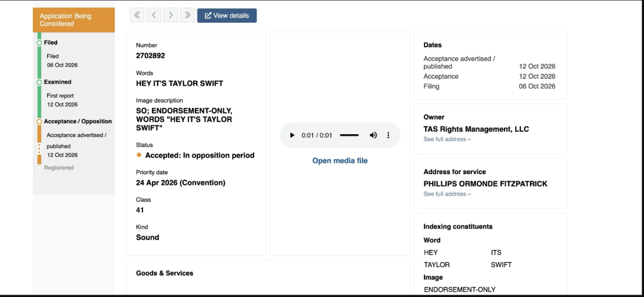Mute the audio player volume icon
Viewport: 644px width, 297px height.
tap(373, 135)
